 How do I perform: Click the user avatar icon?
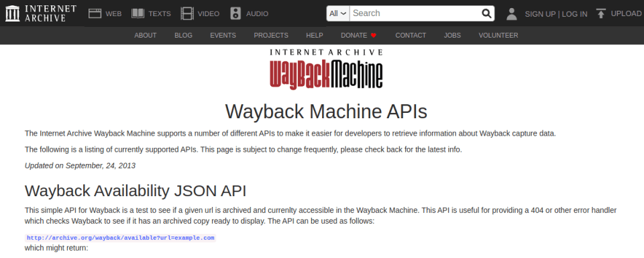point(511,13)
